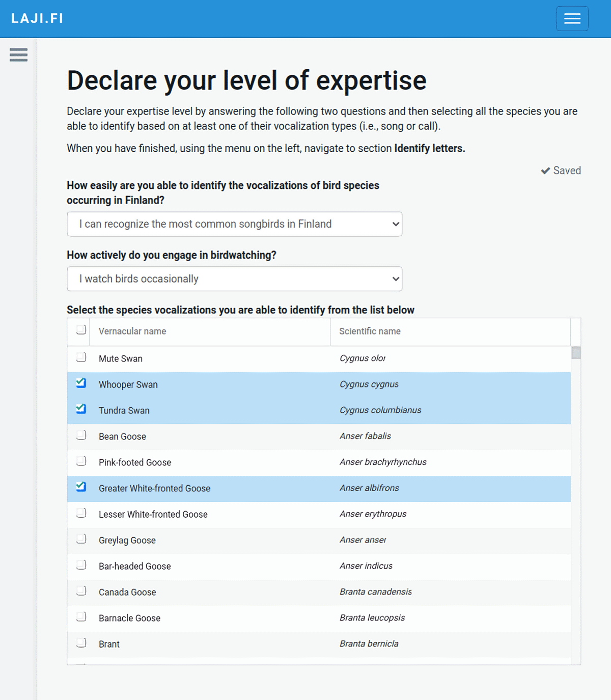Image resolution: width=611 pixels, height=700 pixels.
Task: Enable the Brant checkbox
Action: [x=81, y=642]
